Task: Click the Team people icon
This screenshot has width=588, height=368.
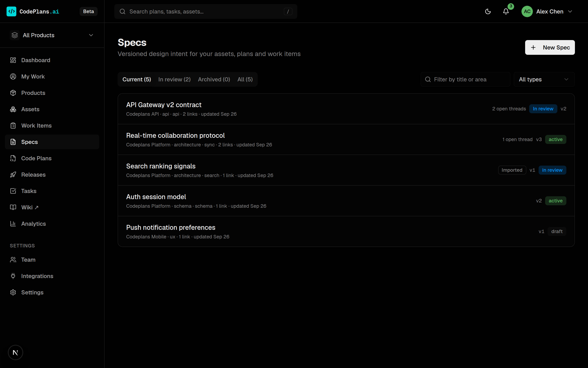Action: (13, 260)
